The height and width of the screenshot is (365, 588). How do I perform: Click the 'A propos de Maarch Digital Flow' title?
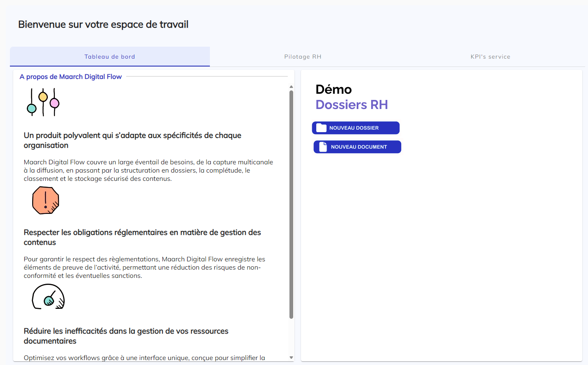tap(71, 77)
